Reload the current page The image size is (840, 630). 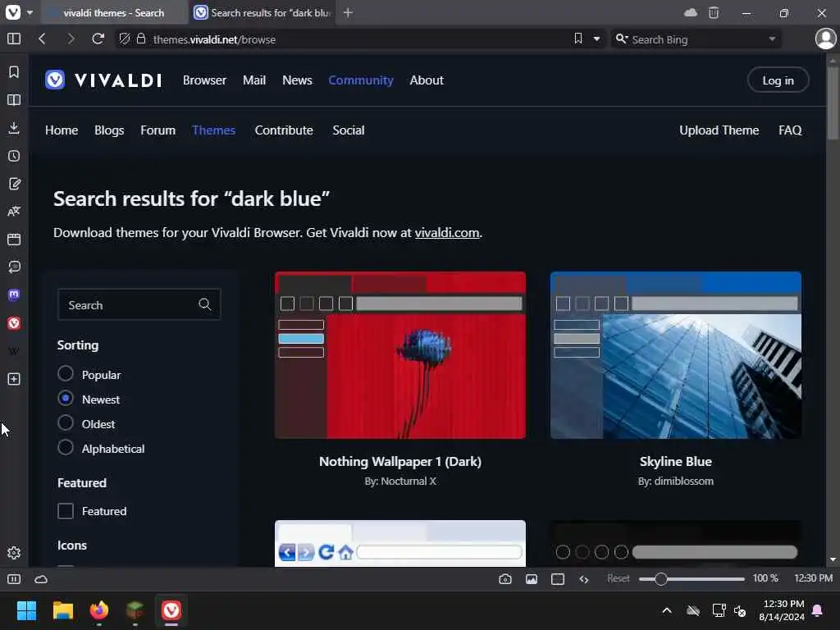pyautogui.click(x=98, y=39)
